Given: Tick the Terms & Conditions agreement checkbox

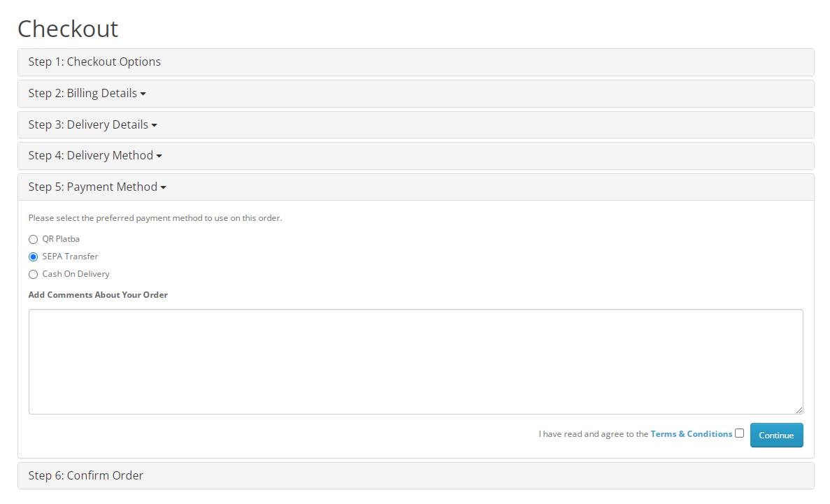Looking at the screenshot, I should pos(740,433).
